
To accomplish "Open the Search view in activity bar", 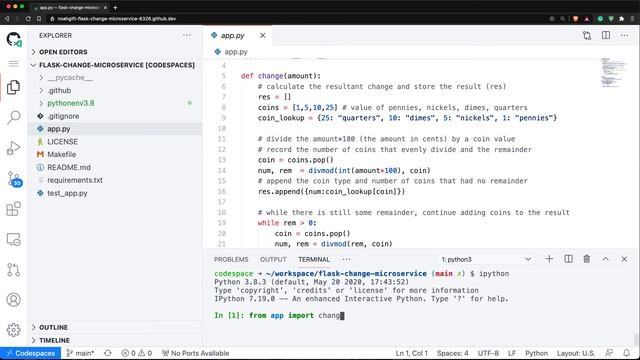I will click(13, 118).
